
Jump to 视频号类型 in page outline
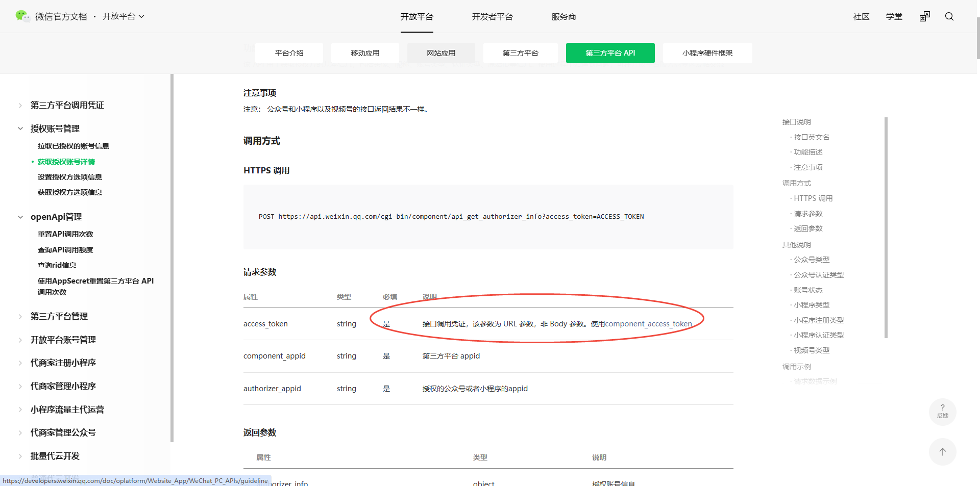click(x=812, y=350)
